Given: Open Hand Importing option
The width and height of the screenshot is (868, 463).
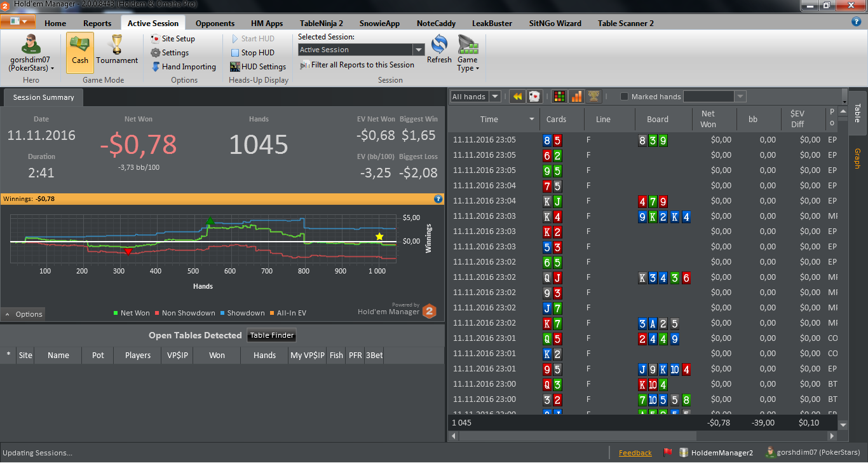Looking at the screenshot, I should tap(183, 67).
